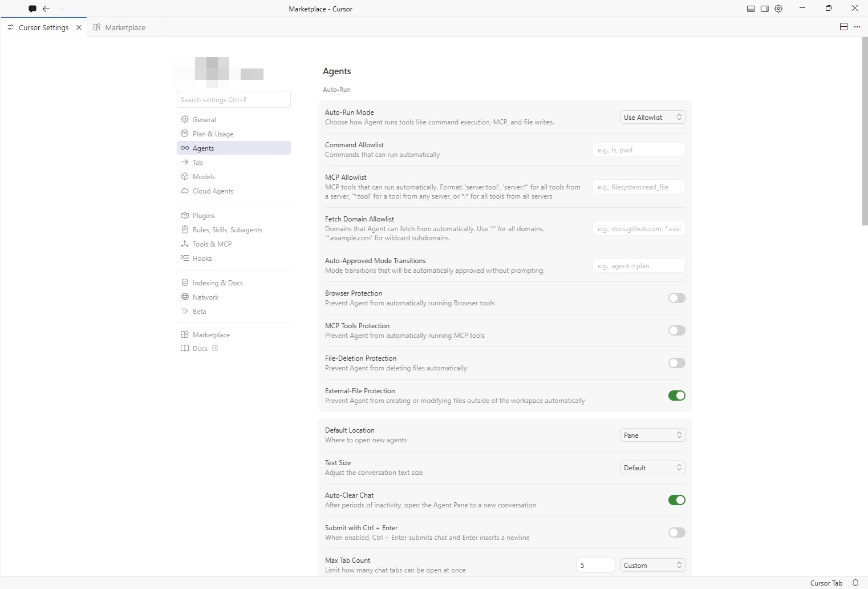The width and height of the screenshot is (868, 589).
Task: Open Rules, Skills, Subagents section
Action: pos(234,229)
